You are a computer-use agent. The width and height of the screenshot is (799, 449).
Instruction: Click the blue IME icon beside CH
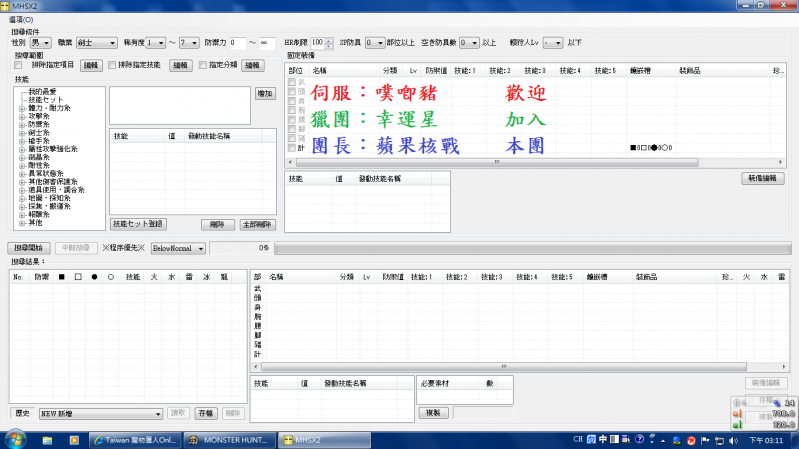(591, 439)
